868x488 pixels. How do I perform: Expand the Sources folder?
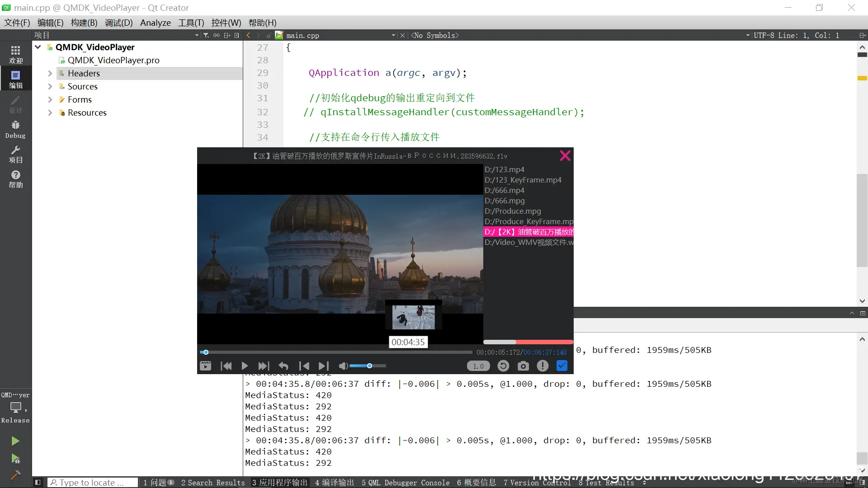[x=50, y=86]
